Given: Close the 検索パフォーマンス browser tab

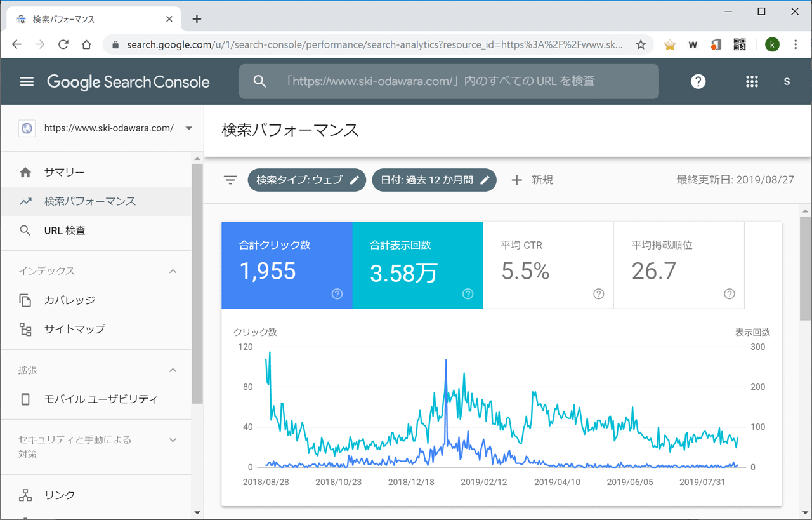Looking at the screenshot, I should click(x=169, y=19).
